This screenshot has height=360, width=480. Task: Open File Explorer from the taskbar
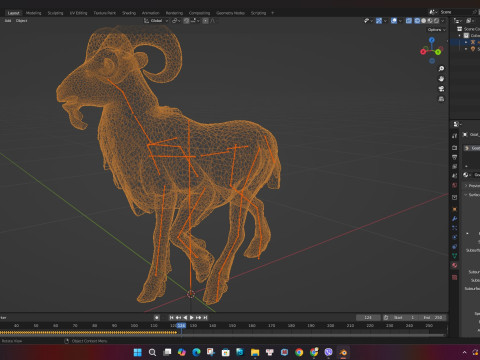[255, 352]
